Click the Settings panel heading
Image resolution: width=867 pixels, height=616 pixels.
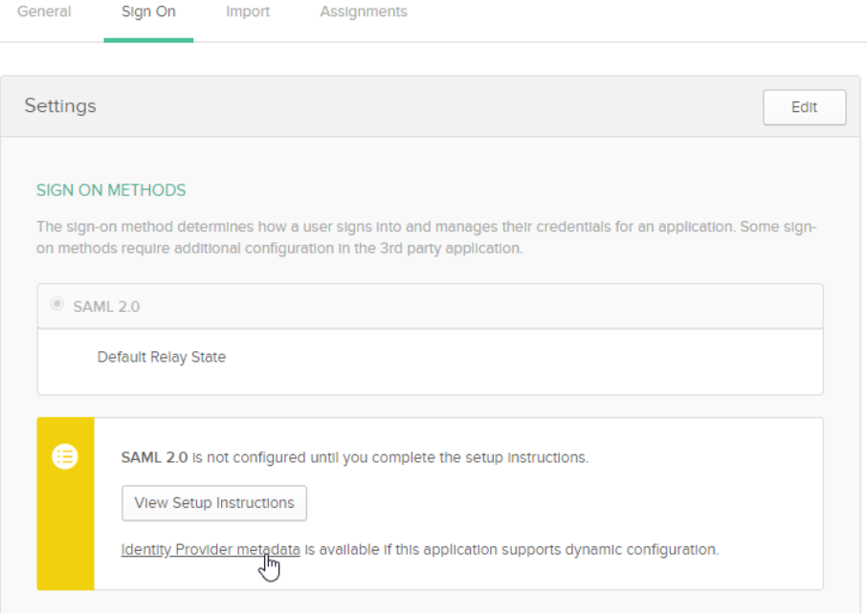[60, 106]
